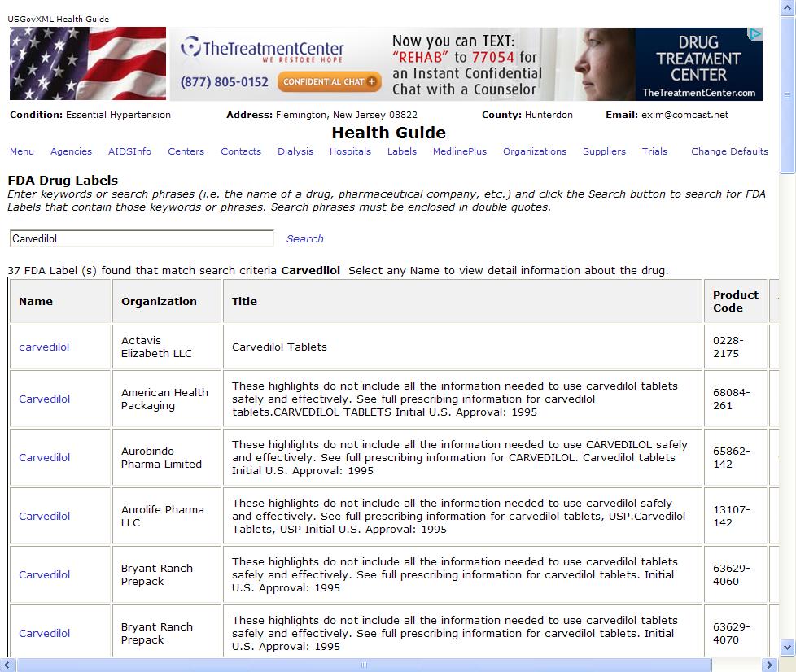Viewport: 796px width, 672px height.
Task: Go to the Agencies section
Action: 71,151
